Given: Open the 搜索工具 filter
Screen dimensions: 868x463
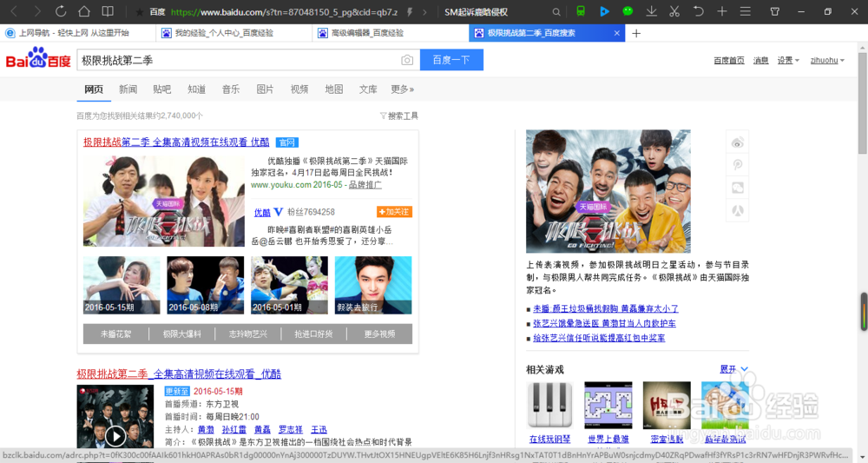Looking at the screenshot, I should [398, 116].
